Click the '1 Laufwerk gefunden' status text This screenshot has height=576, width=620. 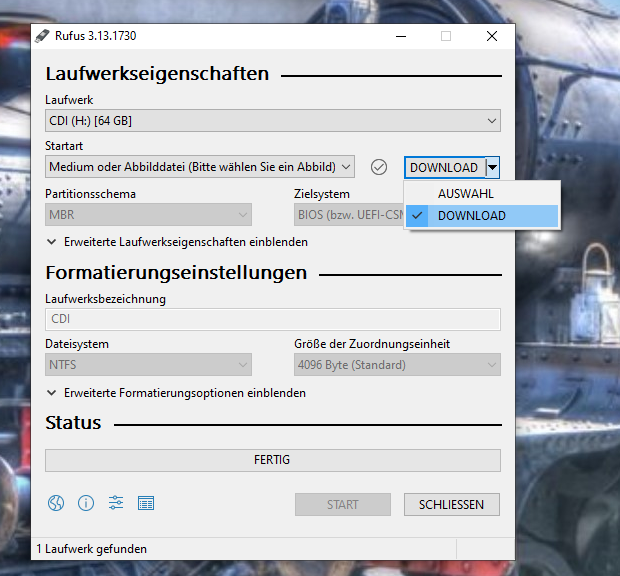click(92, 549)
